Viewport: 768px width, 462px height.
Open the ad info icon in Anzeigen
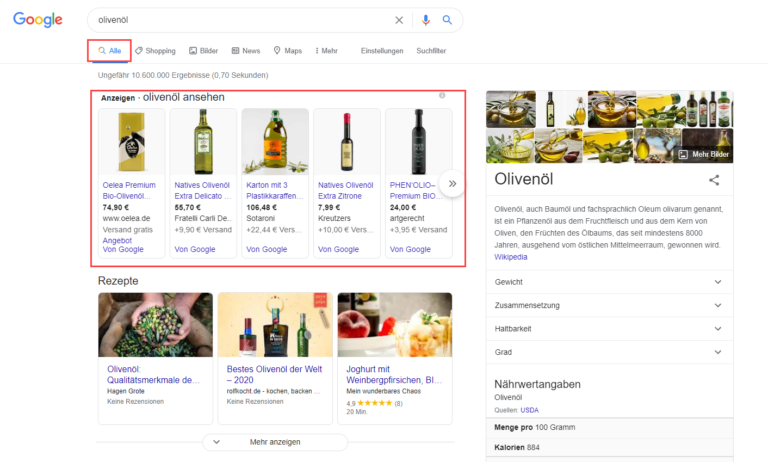click(442, 96)
